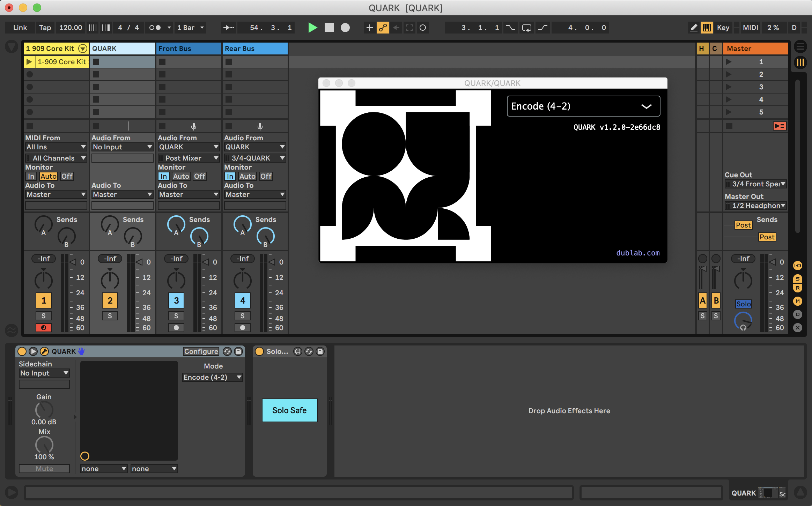Expand the 1 Bar quantization menu
812x506 pixels.
190,28
